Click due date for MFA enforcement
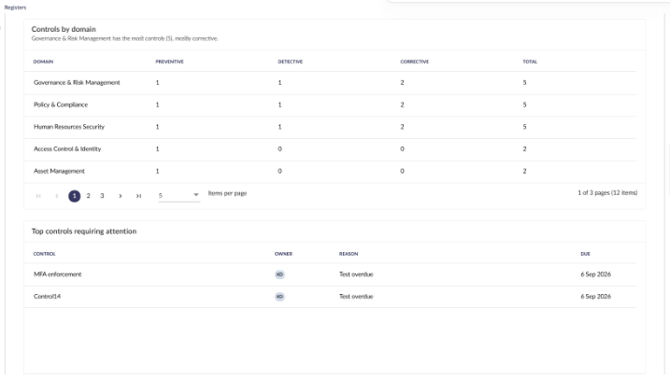 (596, 274)
